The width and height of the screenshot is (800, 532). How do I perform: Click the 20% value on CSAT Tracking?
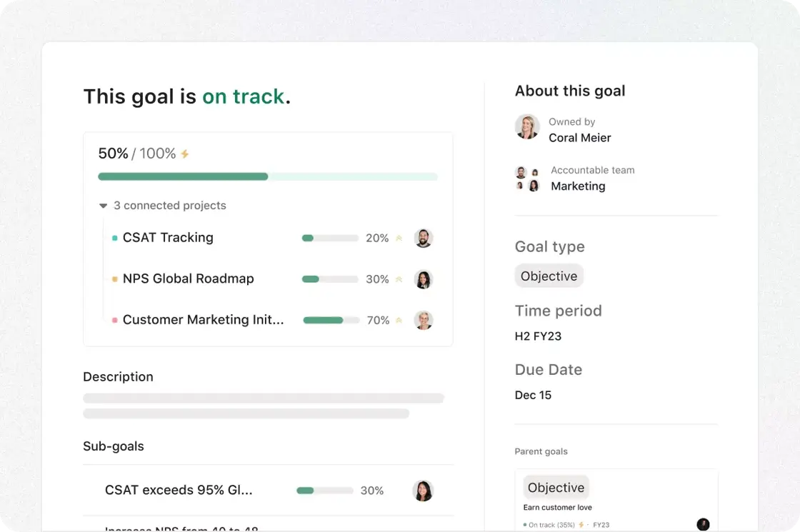377,239
